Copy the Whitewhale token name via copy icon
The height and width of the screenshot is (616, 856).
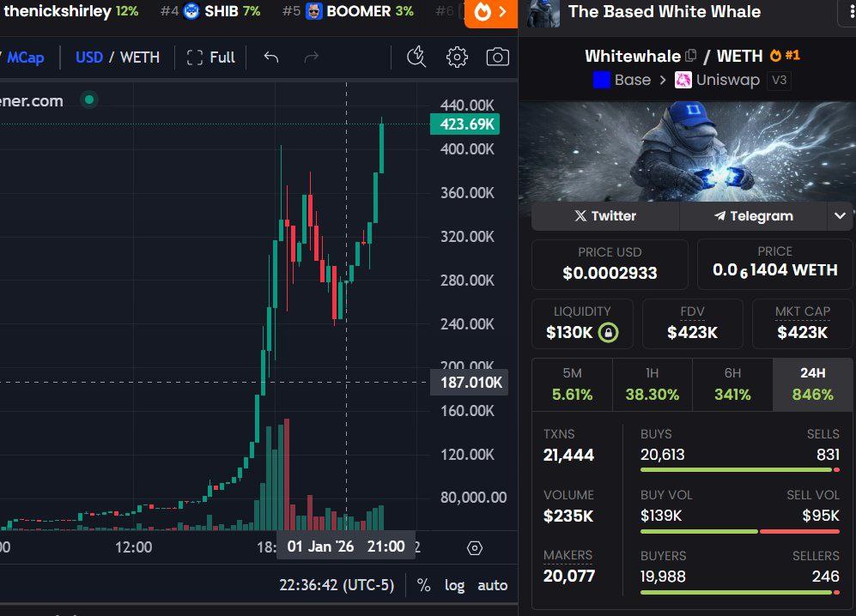(x=692, y=54)
